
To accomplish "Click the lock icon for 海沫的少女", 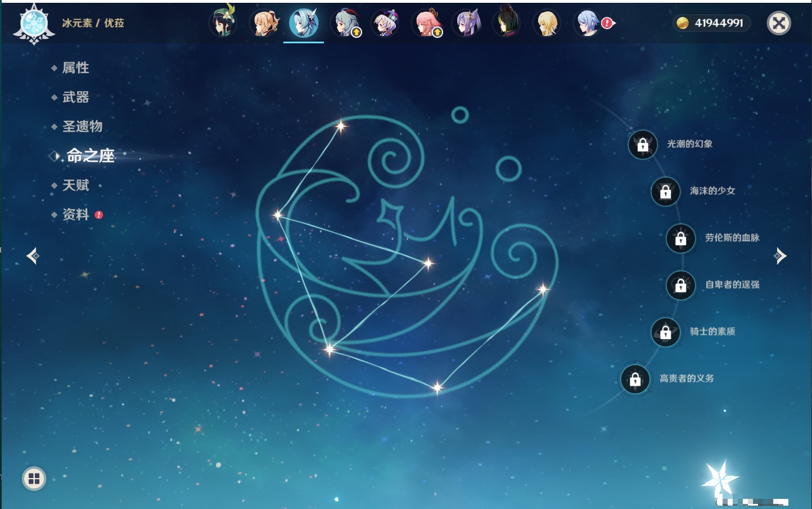I will pyautogui.click(x=665, y=191).
